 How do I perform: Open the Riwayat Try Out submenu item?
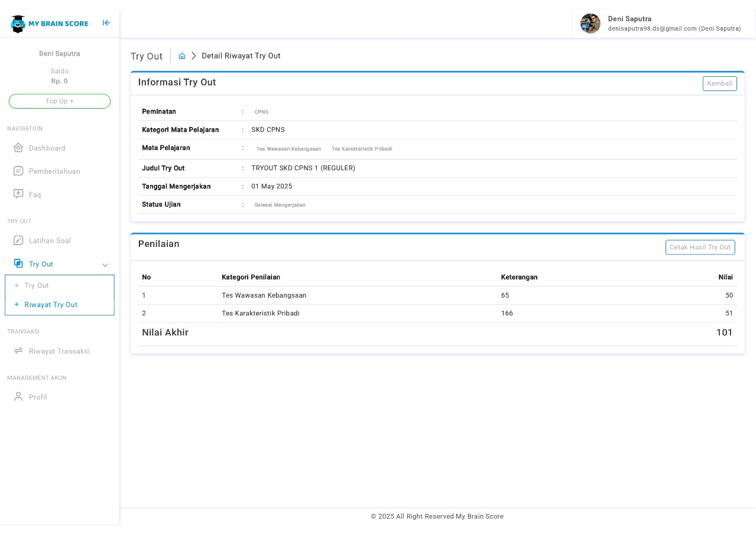(51, 304)
